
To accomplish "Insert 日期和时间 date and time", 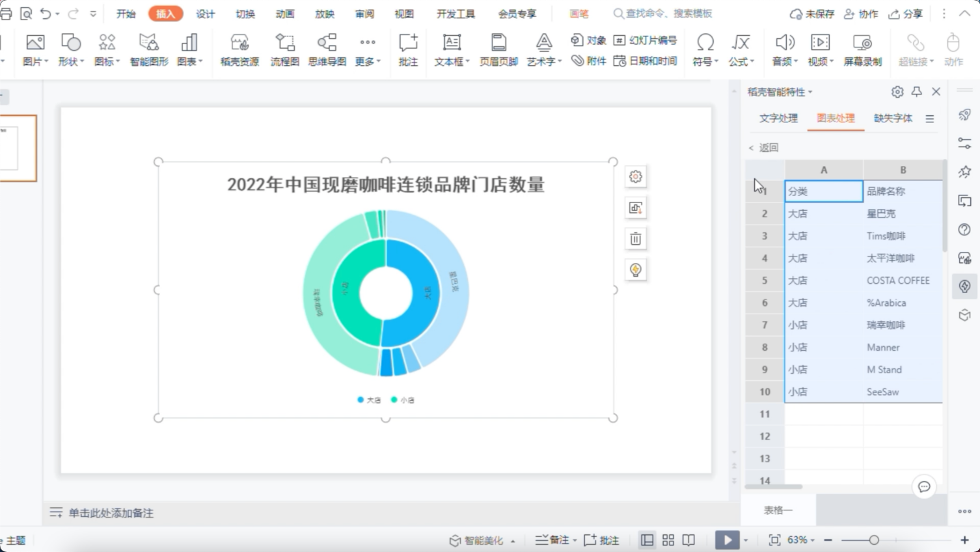I will tap(645, 61).
